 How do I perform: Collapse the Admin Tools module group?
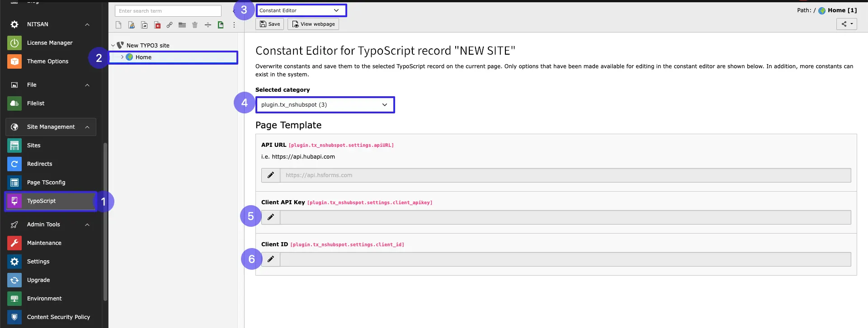[x=87, y=225]
